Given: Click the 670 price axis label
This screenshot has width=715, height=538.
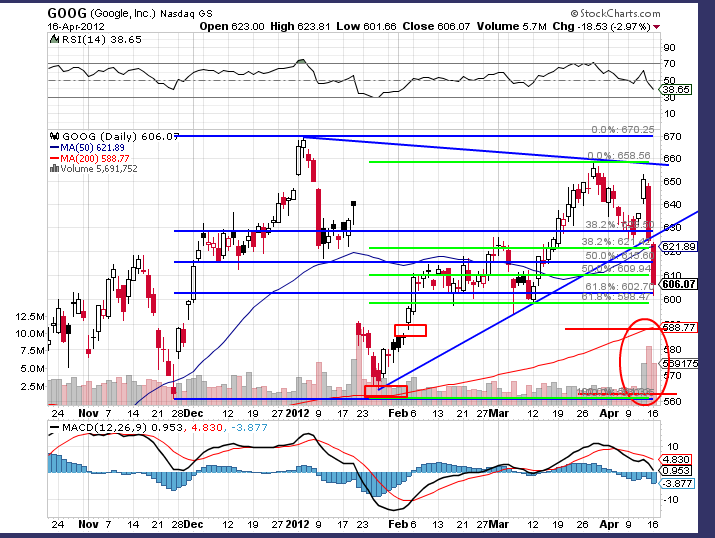Looking at the screenshot, I should (672, 137).
